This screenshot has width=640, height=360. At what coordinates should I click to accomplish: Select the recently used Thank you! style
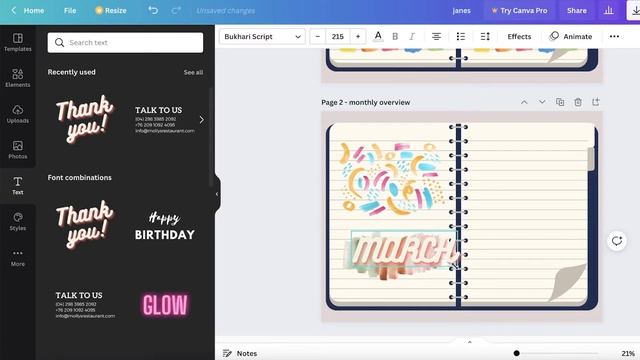pos(85,119)
